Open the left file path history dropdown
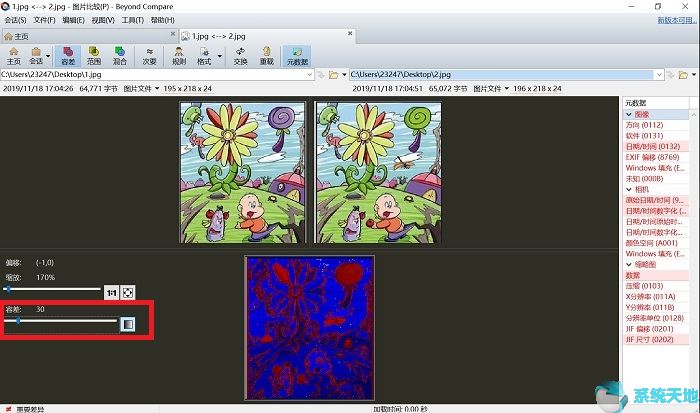Image resolution: width=700 pixels, height=413 pixels. point(310,75)
